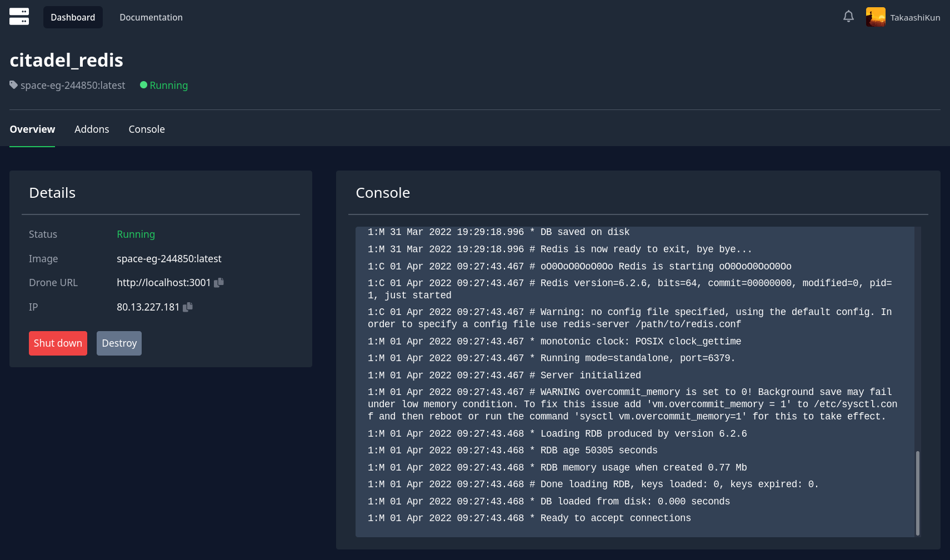Click the server logo icon in top bar
The image size is (950, 560).
point(19,17)
